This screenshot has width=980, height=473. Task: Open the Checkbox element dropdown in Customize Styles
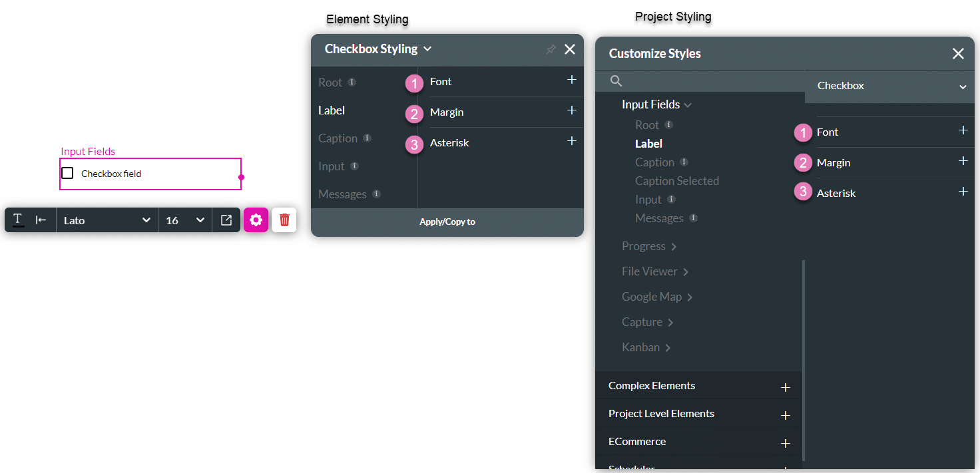[x=891, y=86]
